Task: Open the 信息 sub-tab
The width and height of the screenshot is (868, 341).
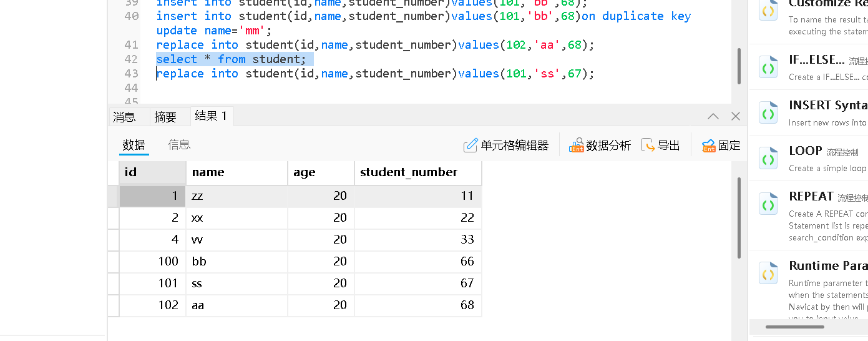Action: coord(179,145)
